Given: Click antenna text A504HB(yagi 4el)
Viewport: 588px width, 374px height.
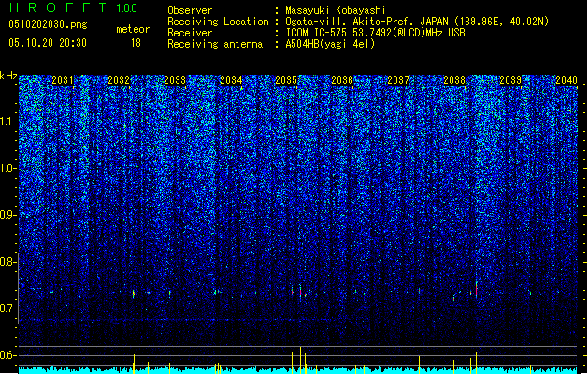Looking at the screenshot, I should click(330, 44).
